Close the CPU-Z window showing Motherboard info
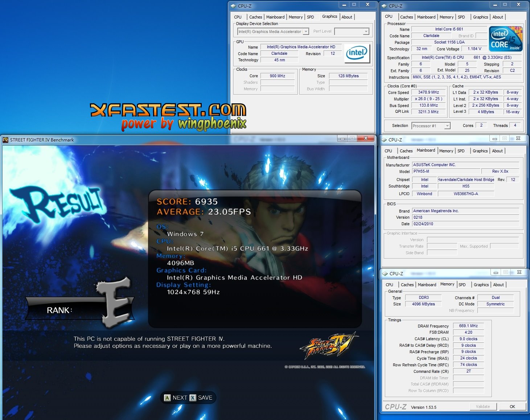This screenshot has height=420, width=530. [x=518, y=138]
